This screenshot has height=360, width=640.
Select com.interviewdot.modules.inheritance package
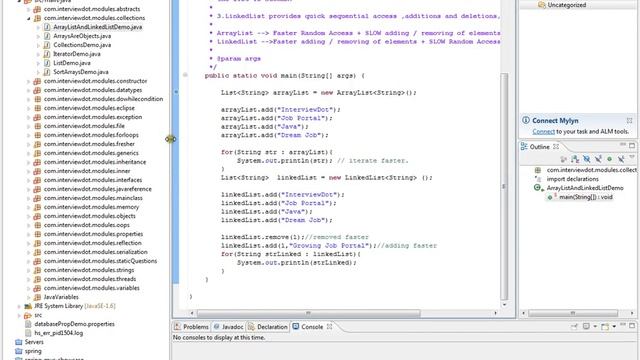coord(95,162)
